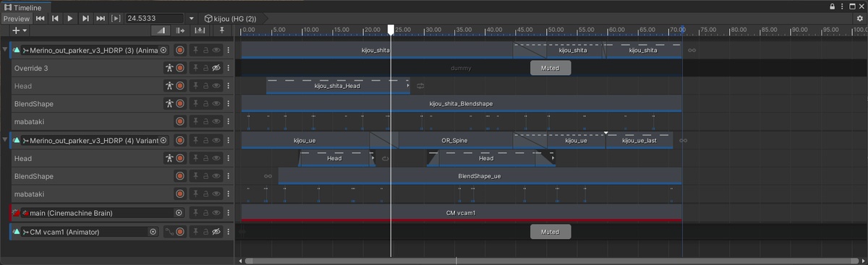Jump to the start of the timeline
The height and width of the screenshot is (265, 868).
(40, 18)
